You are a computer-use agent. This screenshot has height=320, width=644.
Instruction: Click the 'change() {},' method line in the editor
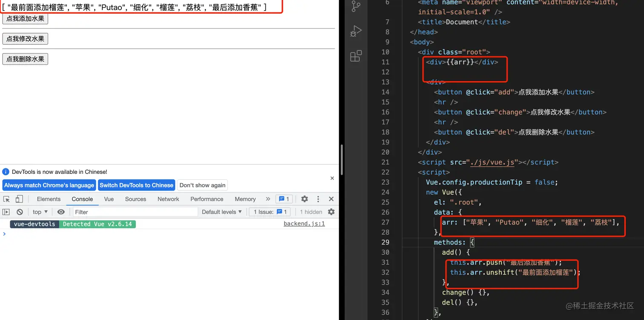pyautogui.click(x=466, y=293)
